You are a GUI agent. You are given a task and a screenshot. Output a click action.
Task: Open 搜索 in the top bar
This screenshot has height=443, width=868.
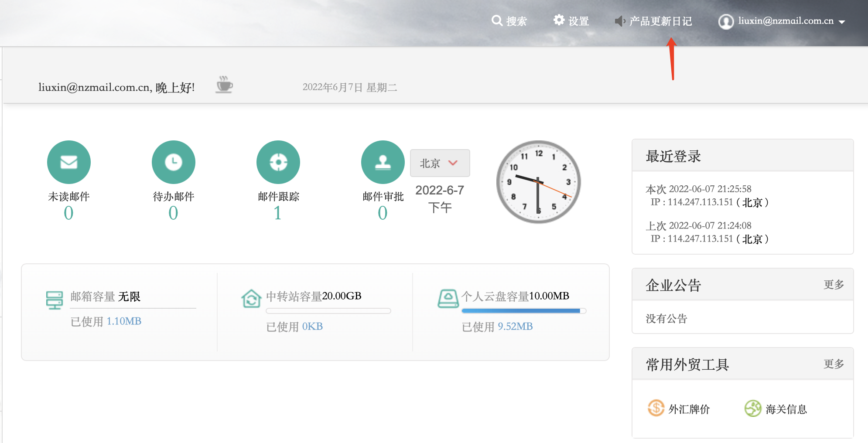509,21
